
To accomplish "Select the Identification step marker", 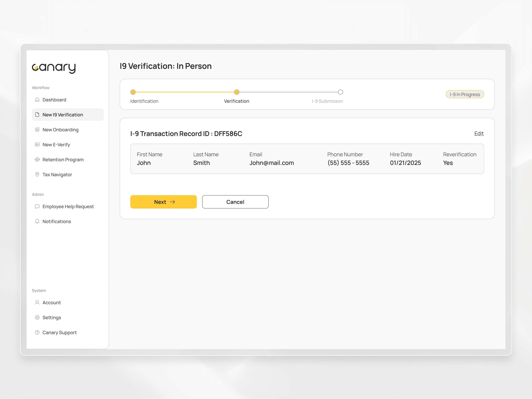I will click(133, 92).
